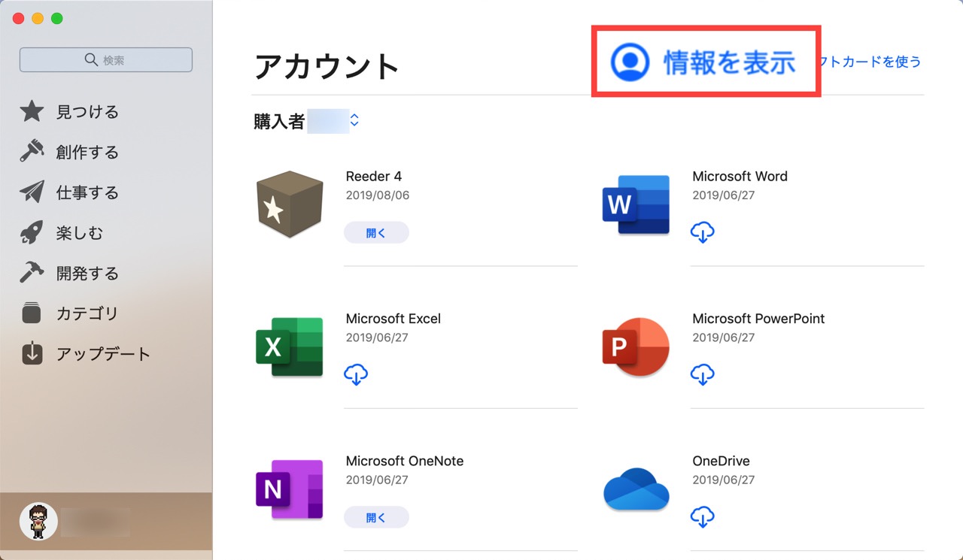Click the star icon beside 見つける
The width and height of the screenshot is (963, 560).
(x=32, y=112)
